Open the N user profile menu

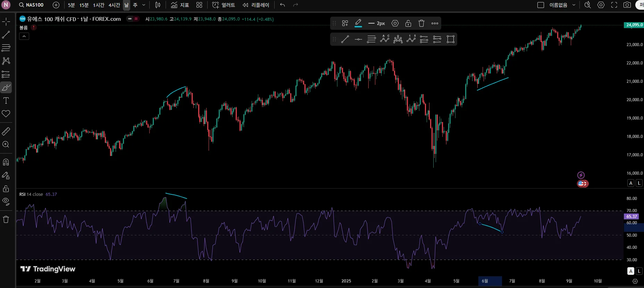tap(6, 5)
